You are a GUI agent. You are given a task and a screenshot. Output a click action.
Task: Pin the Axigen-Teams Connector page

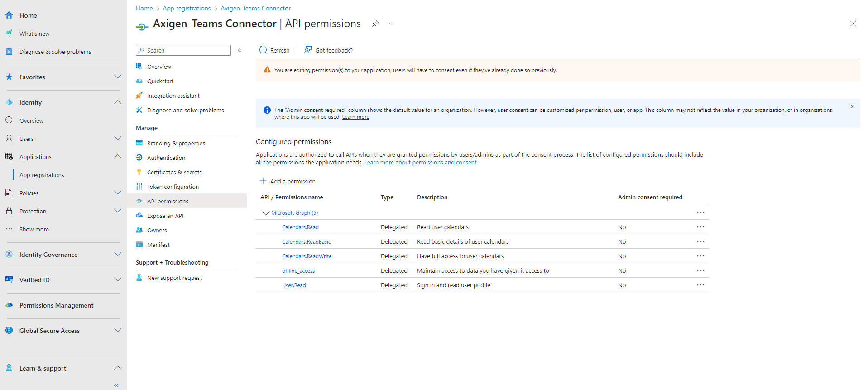click(x=375, y=24)
